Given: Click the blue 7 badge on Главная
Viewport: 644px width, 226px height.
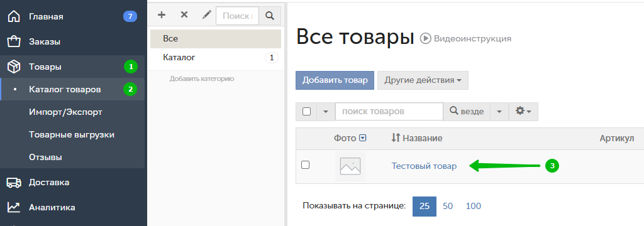Looking at the screenshot, I should 130,17.
